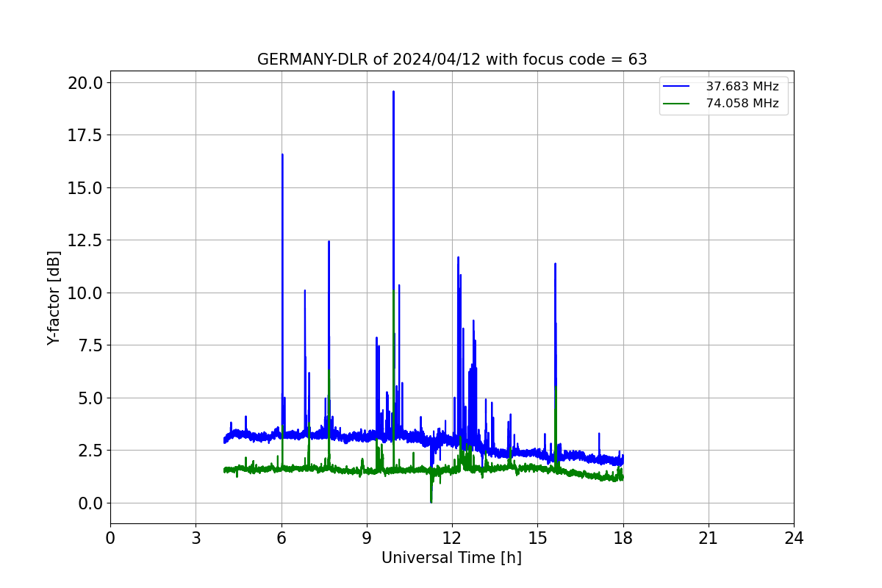Click the blue spike peak near 15.6 h
The width and height of the screenshot is (882, 588).
(555, 264)
